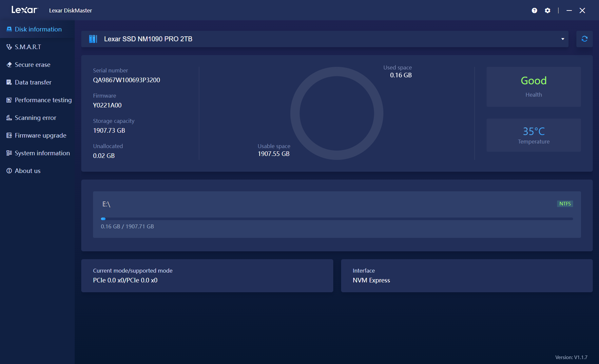The width and height of the screenshot is (599, 364).
Task: Click the Data transfer sidebar icon
Action: coord(9,82)
